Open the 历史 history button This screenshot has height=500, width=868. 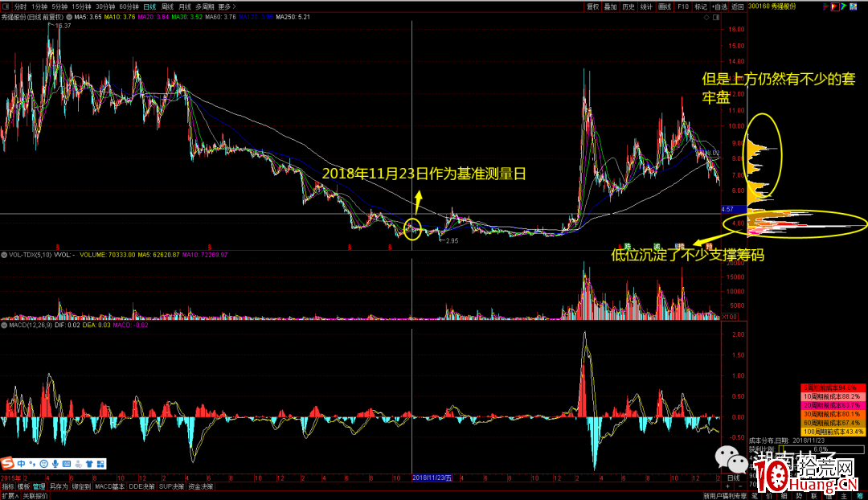(x=628, y=6)
